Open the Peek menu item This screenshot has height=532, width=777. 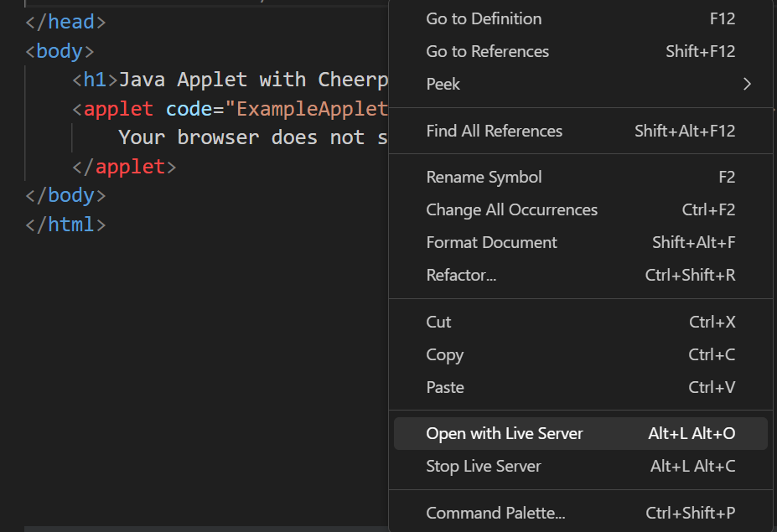click(580, 85)
